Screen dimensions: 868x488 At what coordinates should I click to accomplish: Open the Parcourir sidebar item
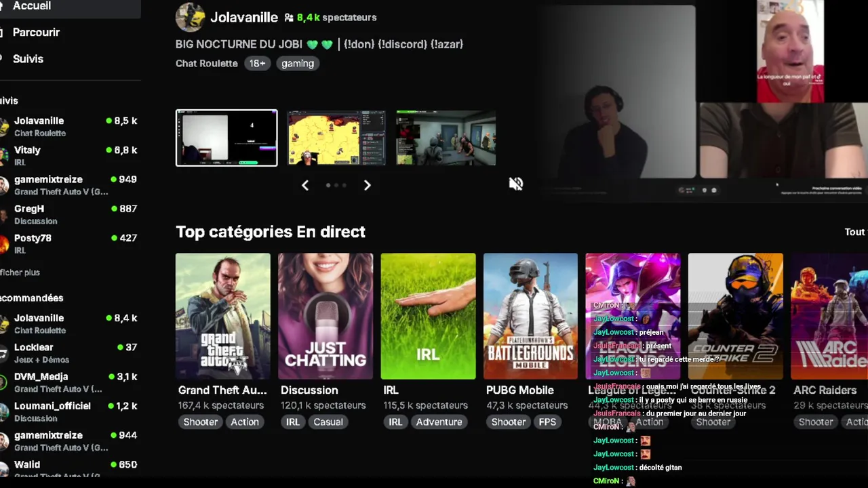tap(36, 32)
